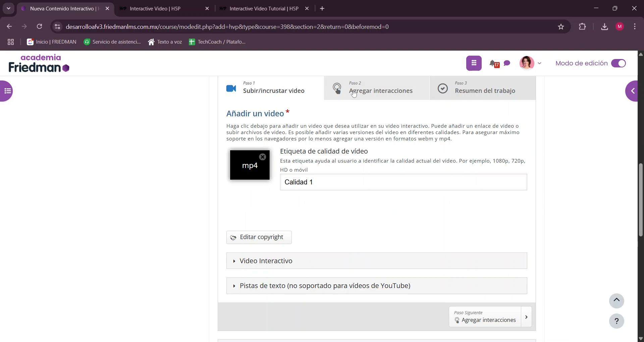Click the checkmark circle icon in Paso 3

tap(443, 89)
